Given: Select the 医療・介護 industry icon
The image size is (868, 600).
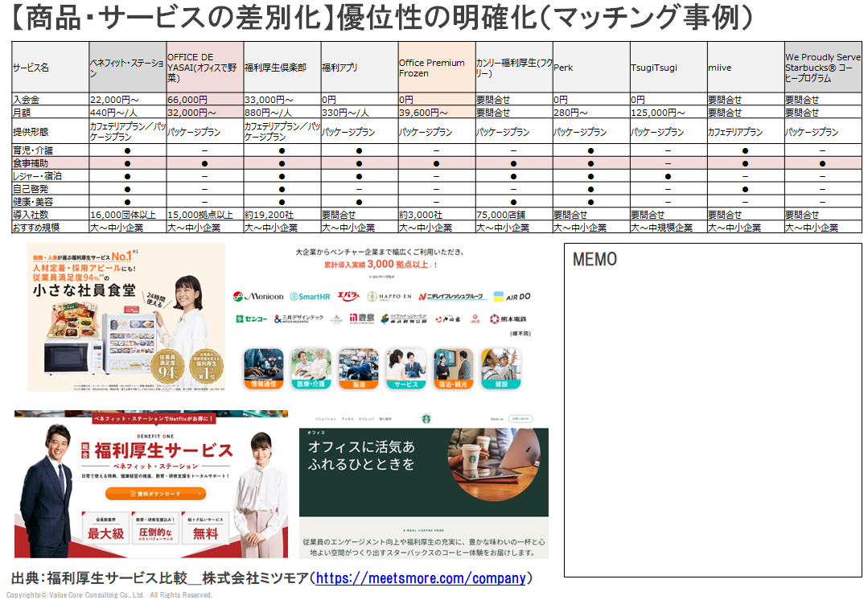Looking at the screenshot, I should (311, 368).
